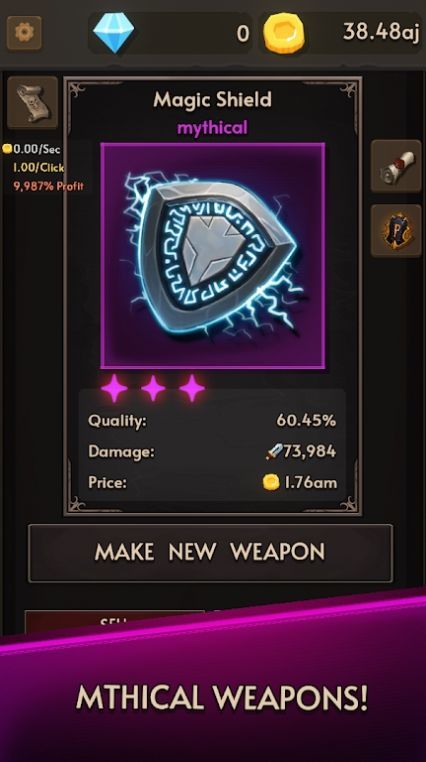Screen dimensions: 426x762
Task: Tap the third pink star
Action: tap(192, 388)
